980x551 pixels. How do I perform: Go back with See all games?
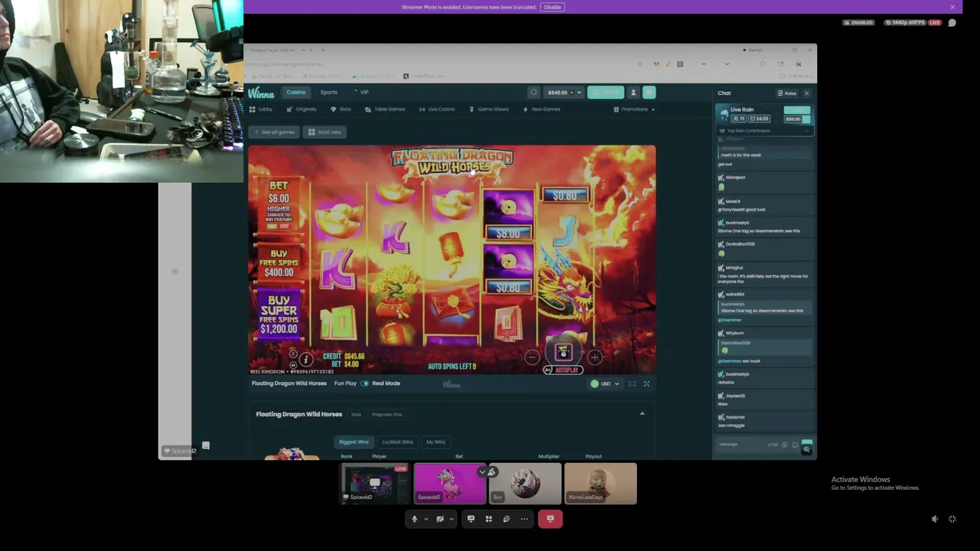coord(275,132)
